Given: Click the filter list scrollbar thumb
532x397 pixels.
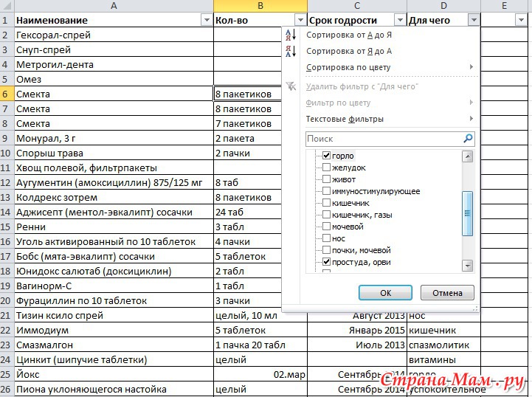Looking at the screenshot, I should point(468,213).
